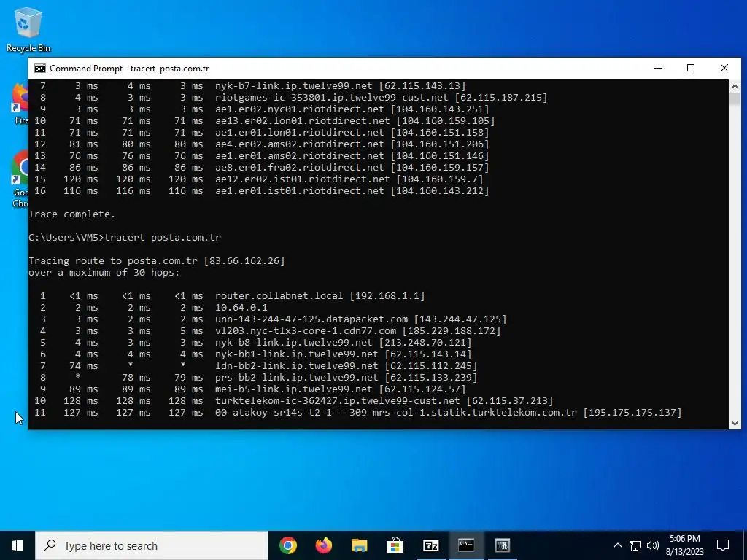Viewport: 747px width, 560px height.
Task: Click the 'over a maximum of 30 hops:' line
Action: click(104, 273)
